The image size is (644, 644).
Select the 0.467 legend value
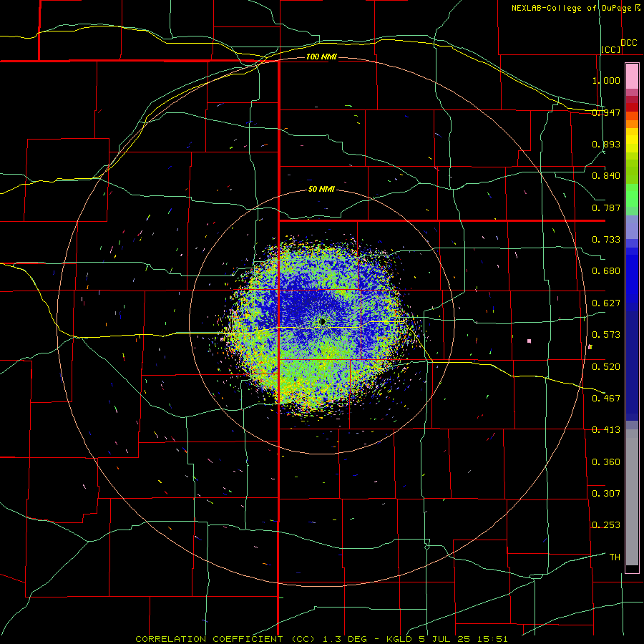click(x=606, y=399)
